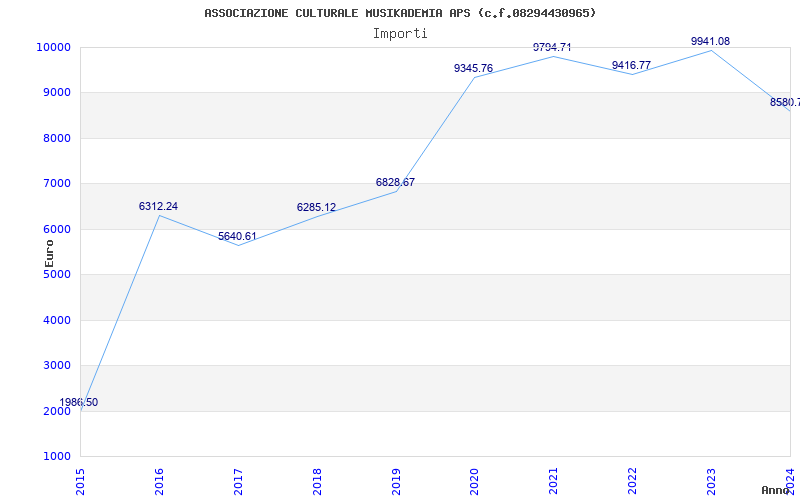Click the cut-off 8580 label for 2024
800x500 pixels.
785,103
